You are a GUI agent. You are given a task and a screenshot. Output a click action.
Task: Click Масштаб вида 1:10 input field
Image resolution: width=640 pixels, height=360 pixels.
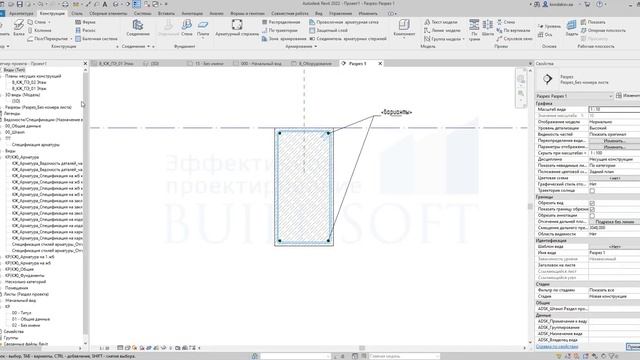(614, 109)
